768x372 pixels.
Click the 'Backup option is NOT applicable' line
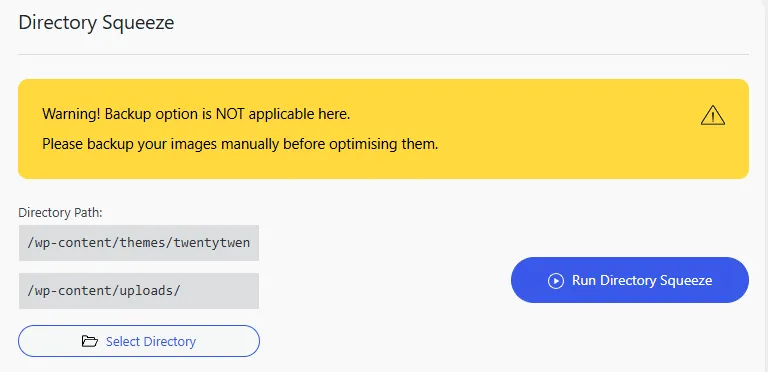tap(196, 114)
